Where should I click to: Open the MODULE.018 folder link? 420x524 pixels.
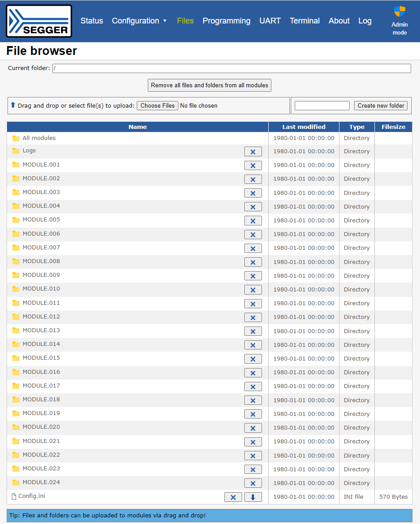coord(41,400)
